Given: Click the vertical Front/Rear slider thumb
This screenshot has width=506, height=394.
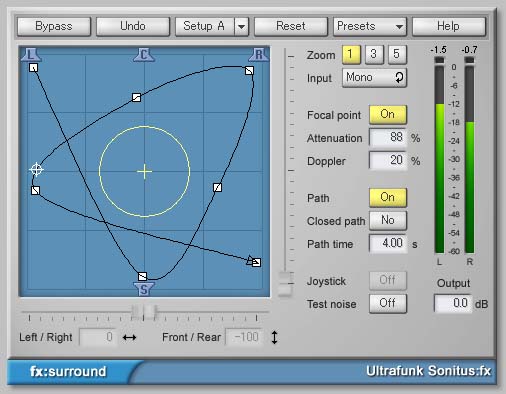Looking at the screenshot, I should coord(285,284).
